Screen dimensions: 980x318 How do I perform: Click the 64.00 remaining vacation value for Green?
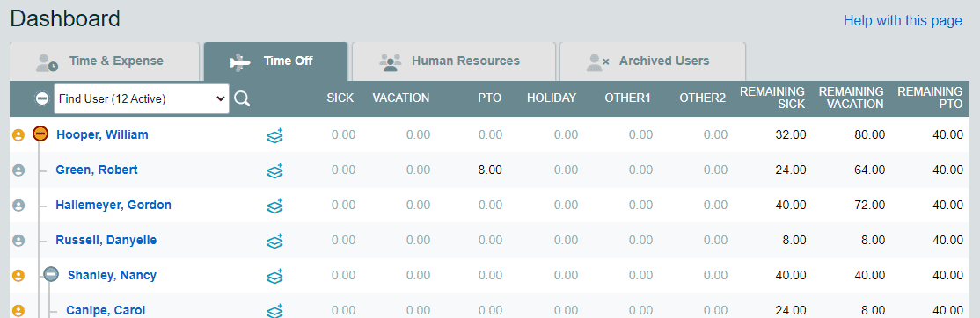tap(870, 170)
